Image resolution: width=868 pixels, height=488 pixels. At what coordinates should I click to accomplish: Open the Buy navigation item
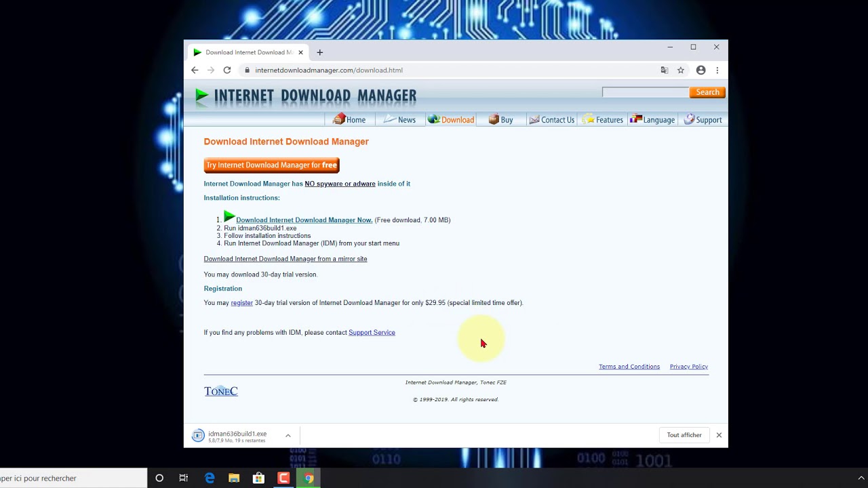pyautogui.click(x=500, y=119)
